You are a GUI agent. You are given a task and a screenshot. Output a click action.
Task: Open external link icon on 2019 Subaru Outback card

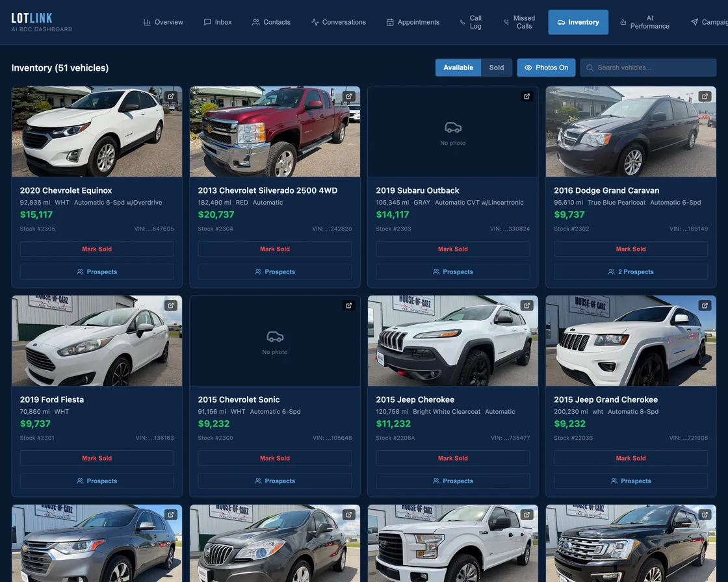coord(526,97)
